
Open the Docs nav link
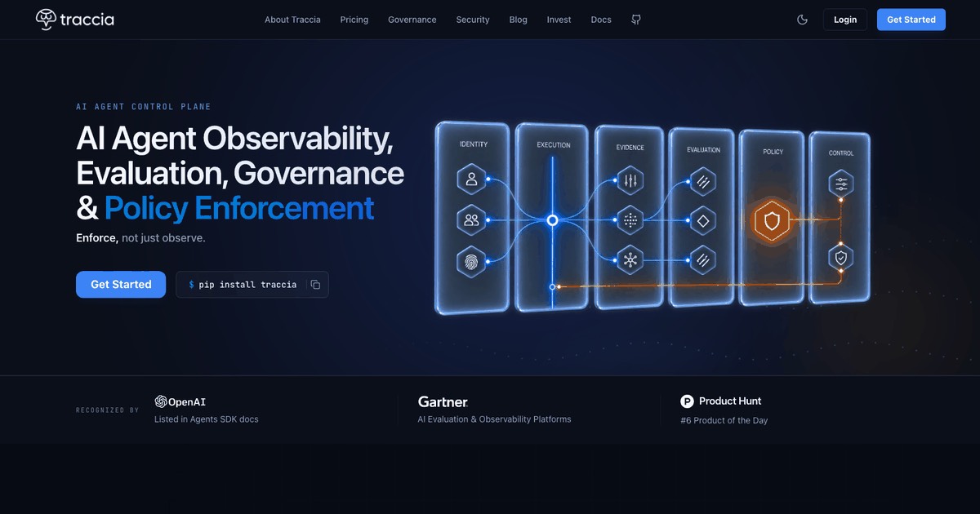(601, 20)
